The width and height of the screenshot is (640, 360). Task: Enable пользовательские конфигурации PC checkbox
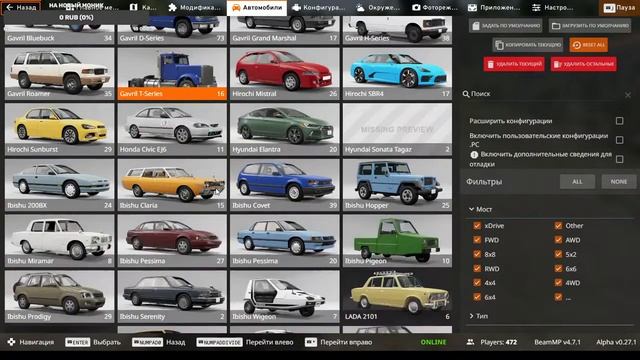point(619,140)
